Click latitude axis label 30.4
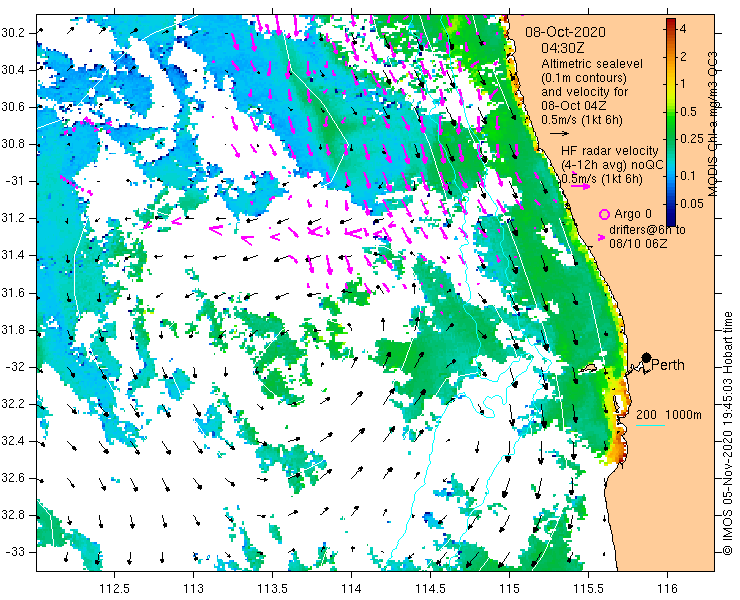Image resolution: width=740 pixels, height=600 pixels. 13,70
